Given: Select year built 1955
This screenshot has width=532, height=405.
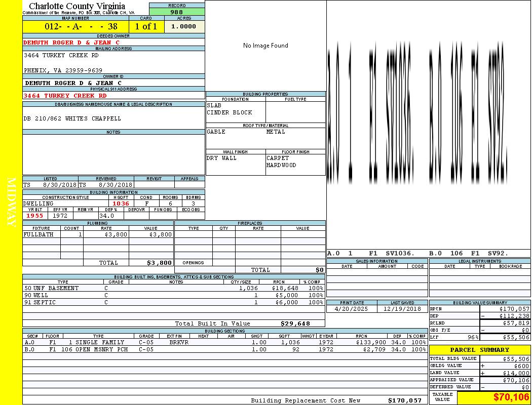Looking at the screenshot, I should 34,216.
